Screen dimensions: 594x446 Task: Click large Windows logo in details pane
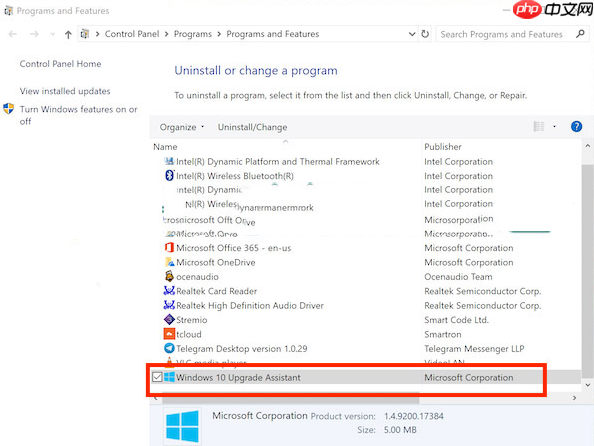coord(182,426)
